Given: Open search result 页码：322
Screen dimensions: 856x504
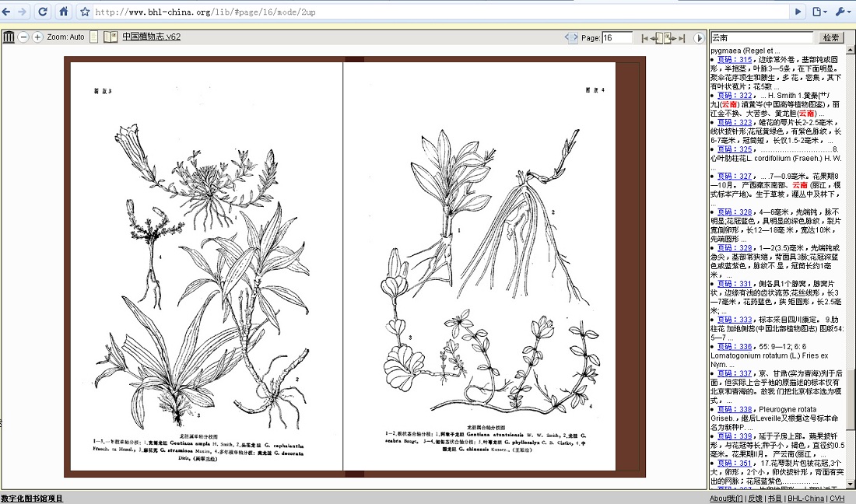Looking at the screenshot, I should tap(735, 96).
